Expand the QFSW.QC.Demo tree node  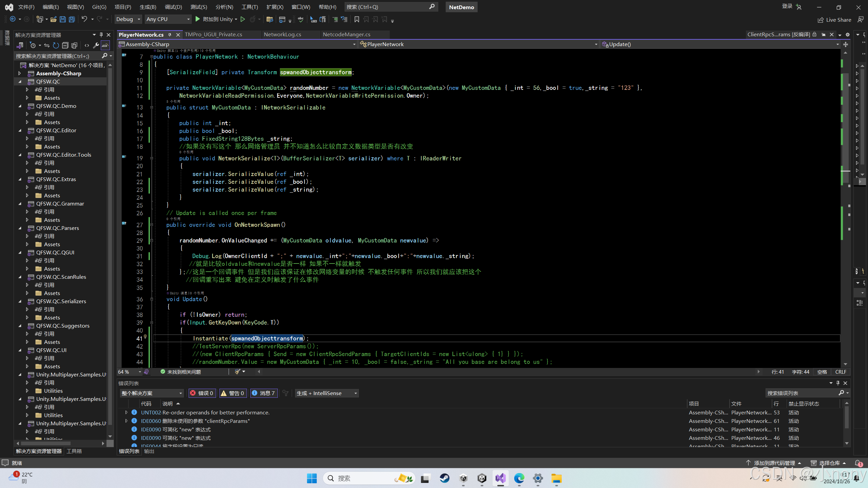(20, 106)
